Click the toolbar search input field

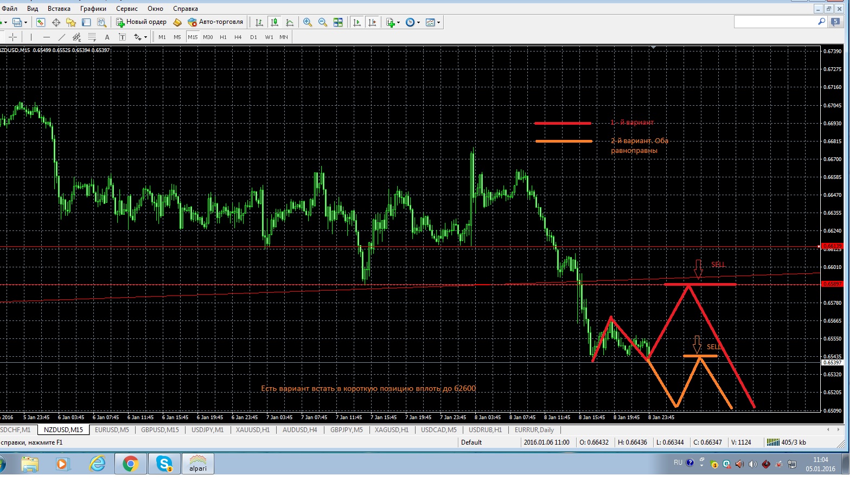pos(775,22)
